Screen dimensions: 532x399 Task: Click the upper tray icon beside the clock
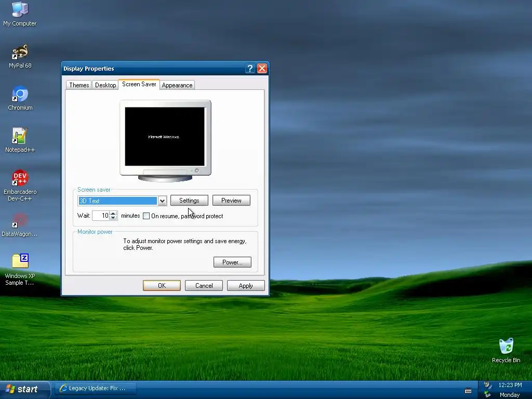click(x=487, y=385)
